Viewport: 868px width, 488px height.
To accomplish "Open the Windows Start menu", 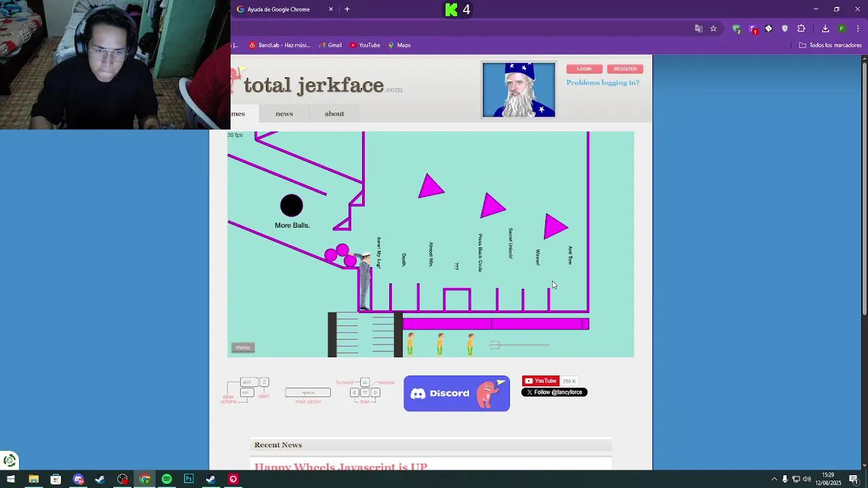I will pos(11,479).
